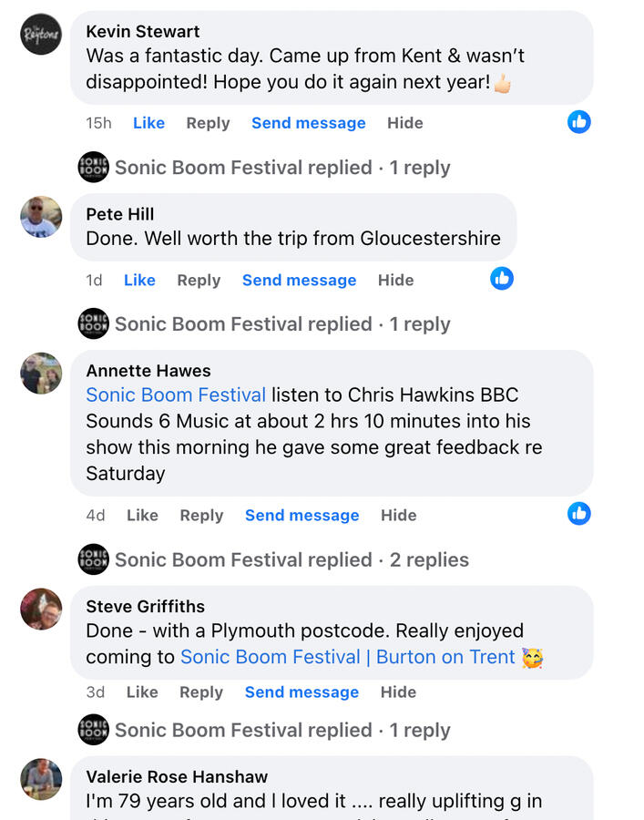The height and width of the screenshot is (820, 644).
Task: Toggle Like on Pete Hill's comment
Action: coord(139,280)
